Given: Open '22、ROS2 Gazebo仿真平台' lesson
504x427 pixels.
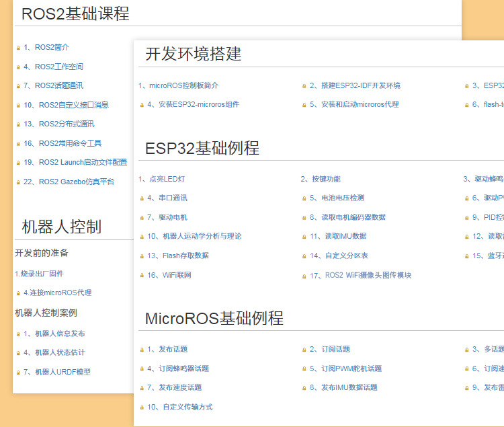Looking at the screenshot, I should tap(69, 182).
